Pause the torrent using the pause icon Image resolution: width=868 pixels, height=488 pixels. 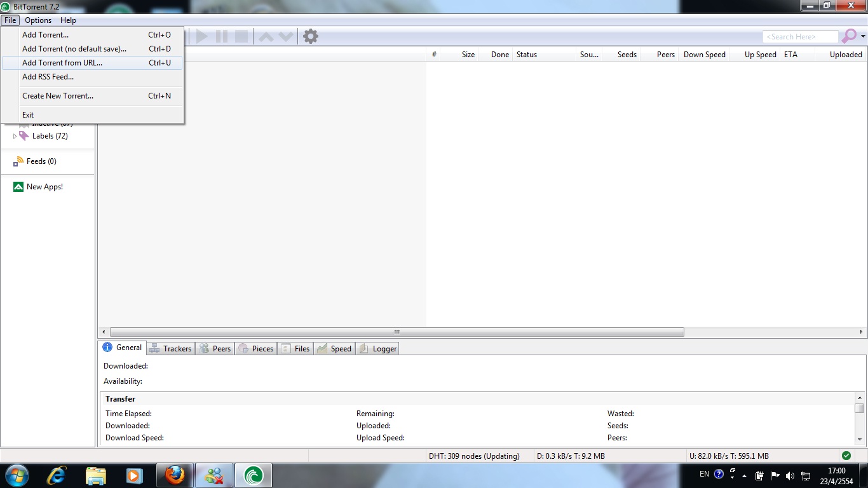pos(222,36)
